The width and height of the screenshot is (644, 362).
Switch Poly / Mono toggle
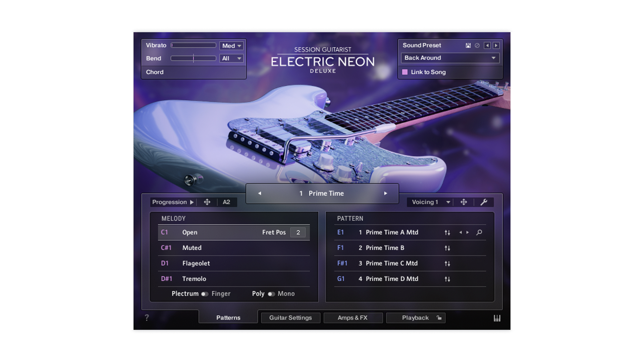[x=271, y=294]
